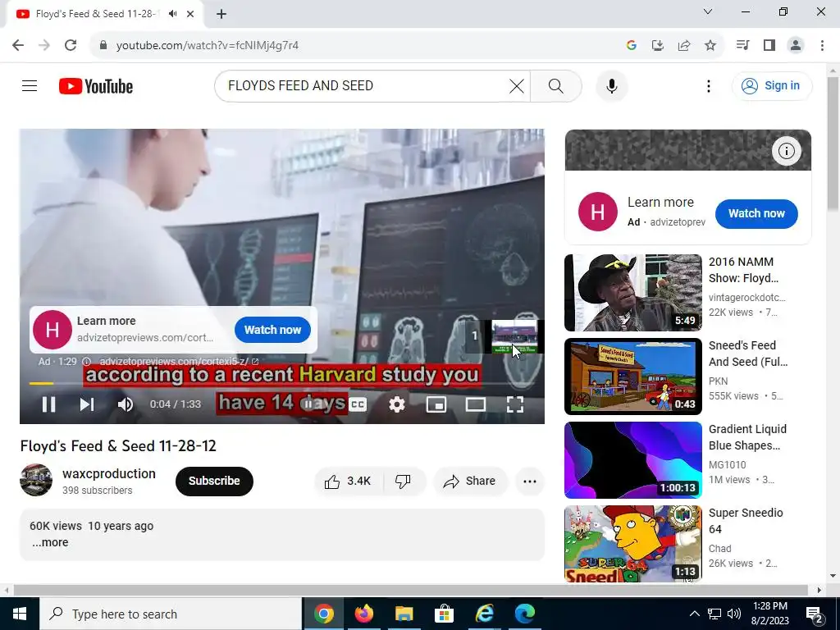Install app via download icon in address bar
Screen dimensions: 840x630
pos(657,45)
